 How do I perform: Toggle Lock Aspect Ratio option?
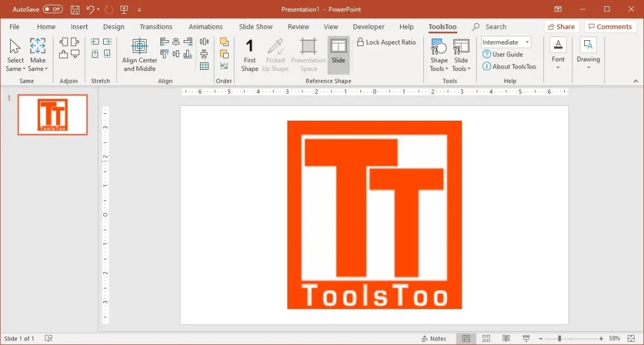[386, 42]
